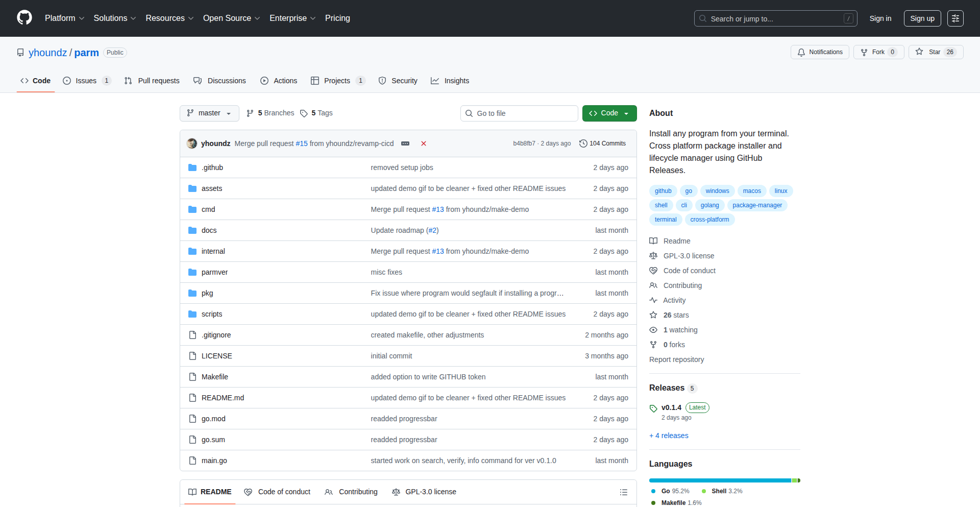Image resolution: width=980 pixels, height=507 pixels.
Task: Click the + 4 releases link
Action: click(669, 436)
